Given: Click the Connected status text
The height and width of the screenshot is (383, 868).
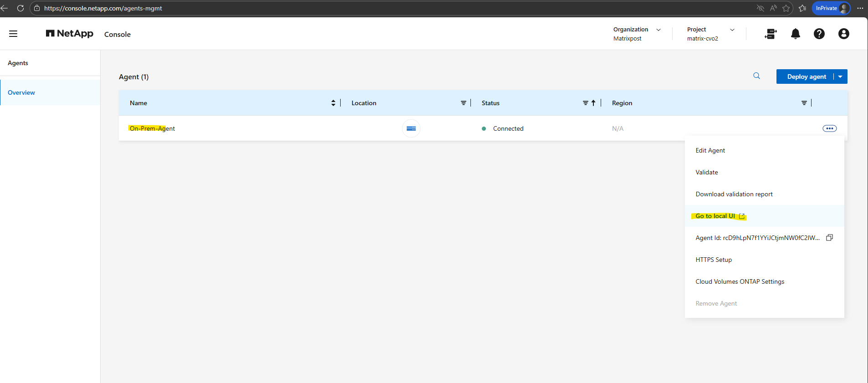Looking at the screenshot, I should click(508, 128).
